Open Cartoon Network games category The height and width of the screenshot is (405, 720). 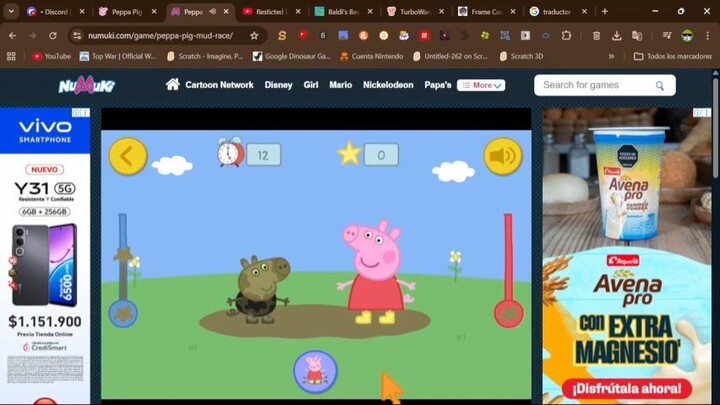pyautogui.click(x=219, y=85)
